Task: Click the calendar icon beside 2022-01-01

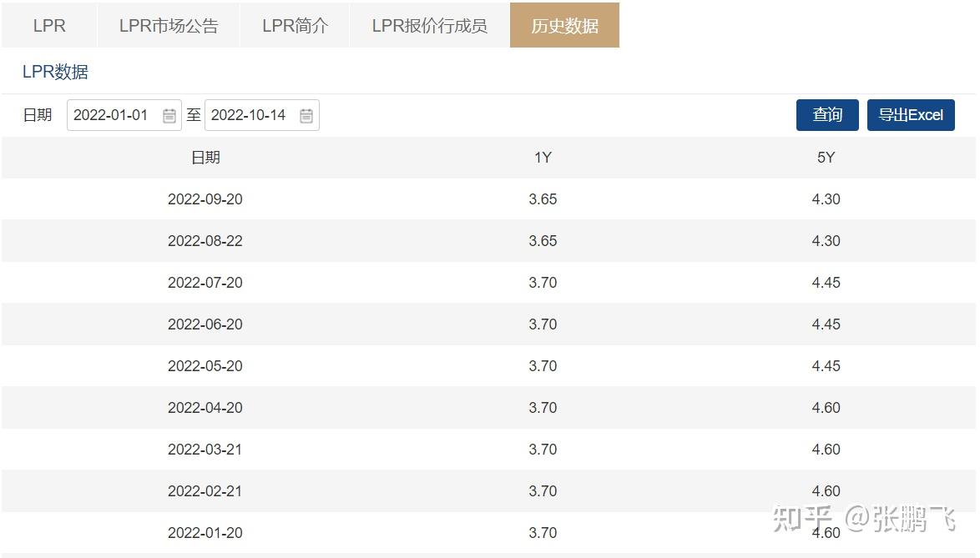Action: (x=169, y=114)
